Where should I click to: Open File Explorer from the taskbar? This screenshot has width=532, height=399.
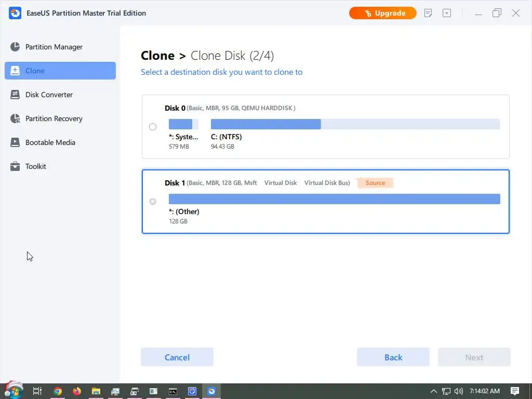coord(96,391)
